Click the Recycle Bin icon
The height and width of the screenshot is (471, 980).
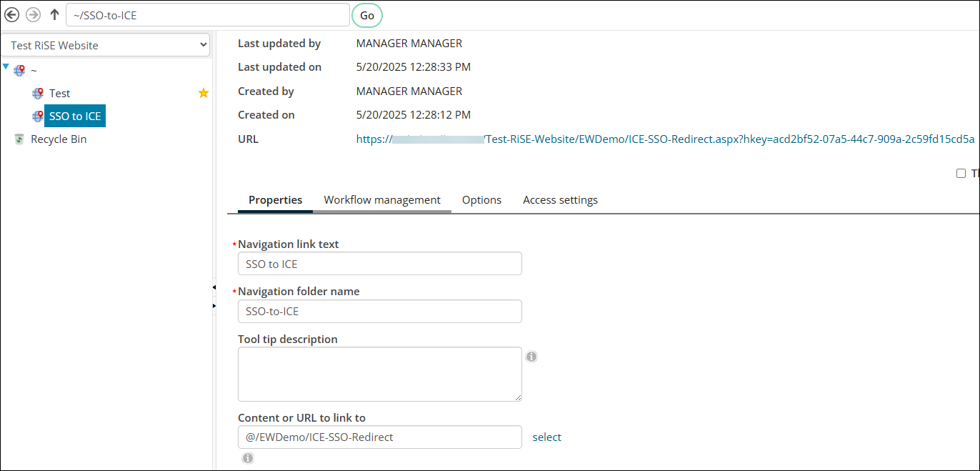[x=20, y=139]
